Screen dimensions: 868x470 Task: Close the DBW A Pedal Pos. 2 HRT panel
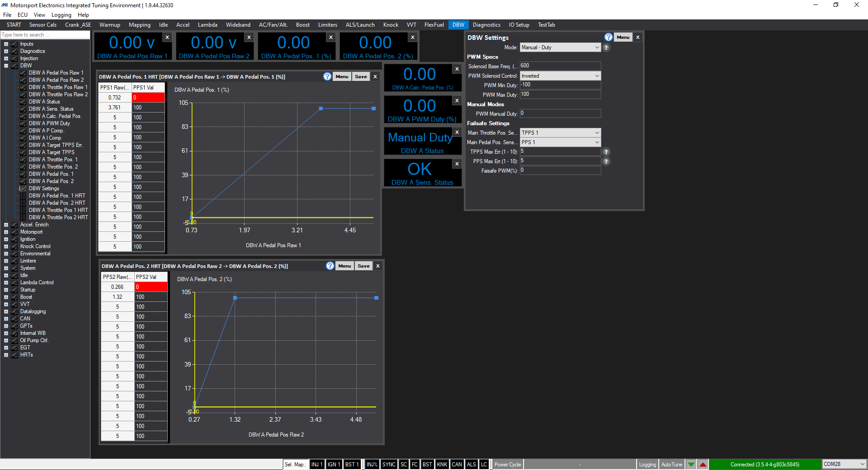click(x=378, y=266)
